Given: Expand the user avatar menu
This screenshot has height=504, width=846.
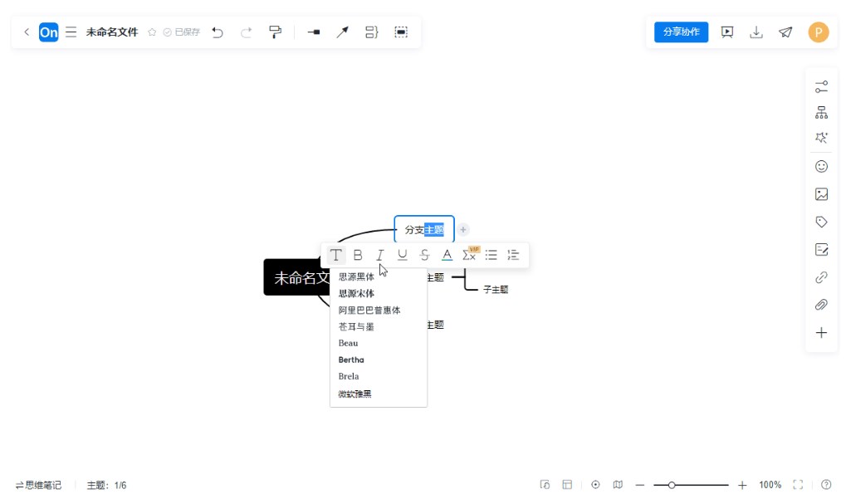Looking at the screenshot, I should [x=818, y=32].
